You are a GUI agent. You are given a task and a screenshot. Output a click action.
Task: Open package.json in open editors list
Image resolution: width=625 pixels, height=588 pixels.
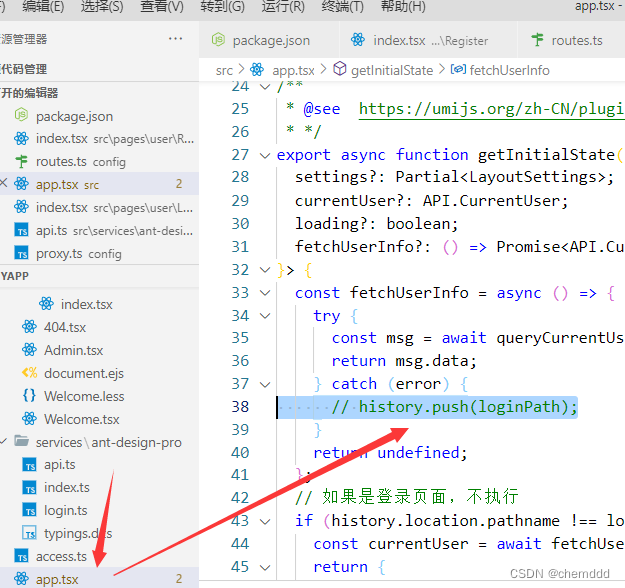[99, 116]
